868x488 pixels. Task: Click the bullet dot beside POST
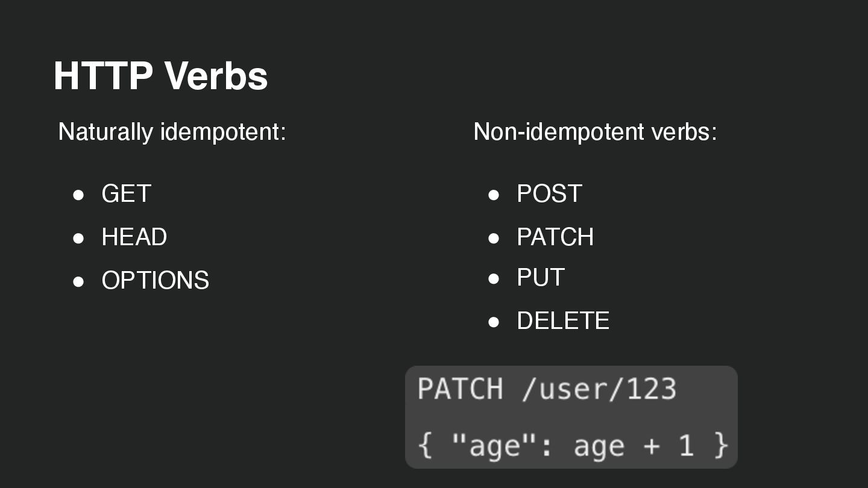(494, 195)
